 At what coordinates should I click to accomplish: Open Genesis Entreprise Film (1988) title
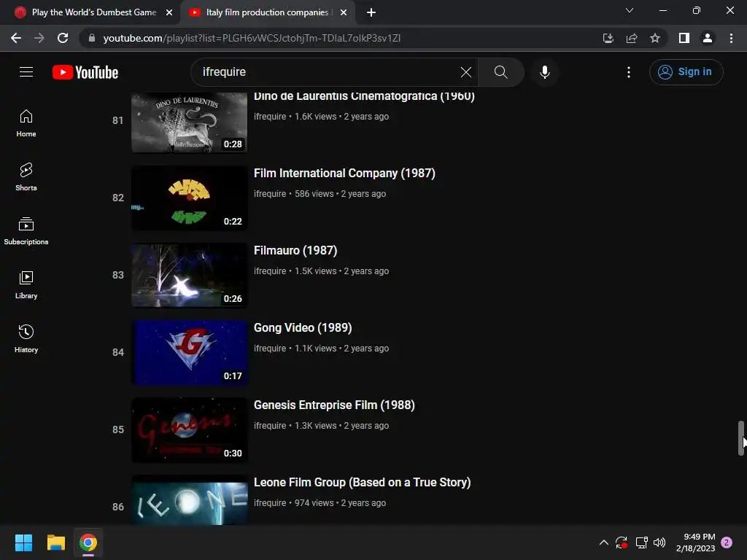click(334, 405)
